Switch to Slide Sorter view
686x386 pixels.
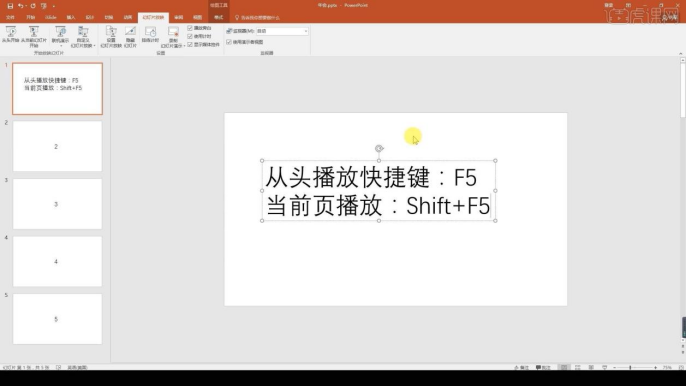[578, 368]
